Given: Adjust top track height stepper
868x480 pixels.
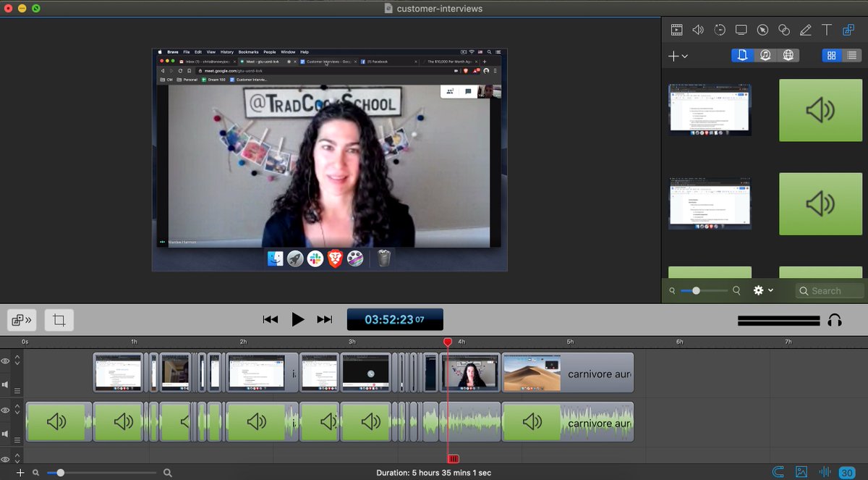Looking at the screenshot, I should (17, 361).
